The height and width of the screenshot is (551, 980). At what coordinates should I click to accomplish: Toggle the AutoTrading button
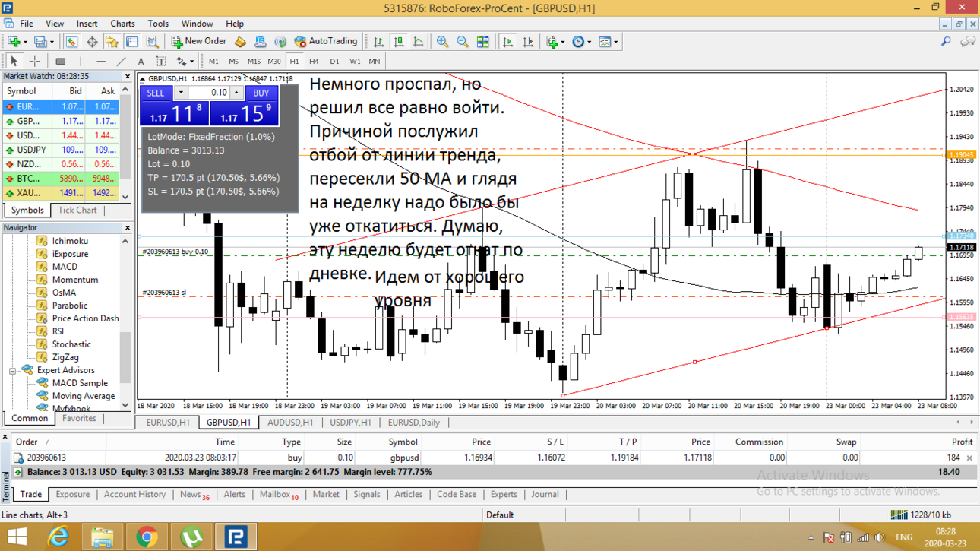(325, 42)
